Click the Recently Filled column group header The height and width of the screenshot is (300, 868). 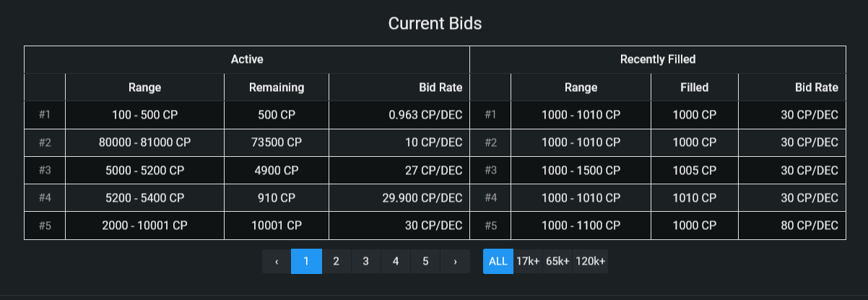[x=658, y=59]
